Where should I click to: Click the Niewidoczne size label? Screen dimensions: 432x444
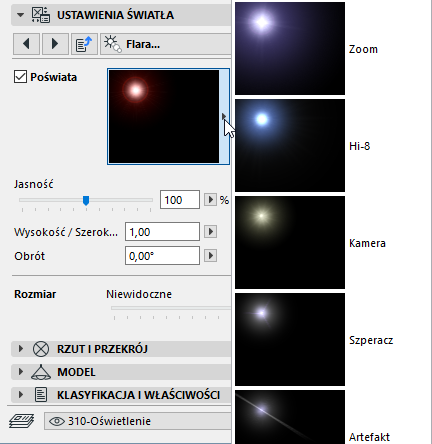click(139, 294)
